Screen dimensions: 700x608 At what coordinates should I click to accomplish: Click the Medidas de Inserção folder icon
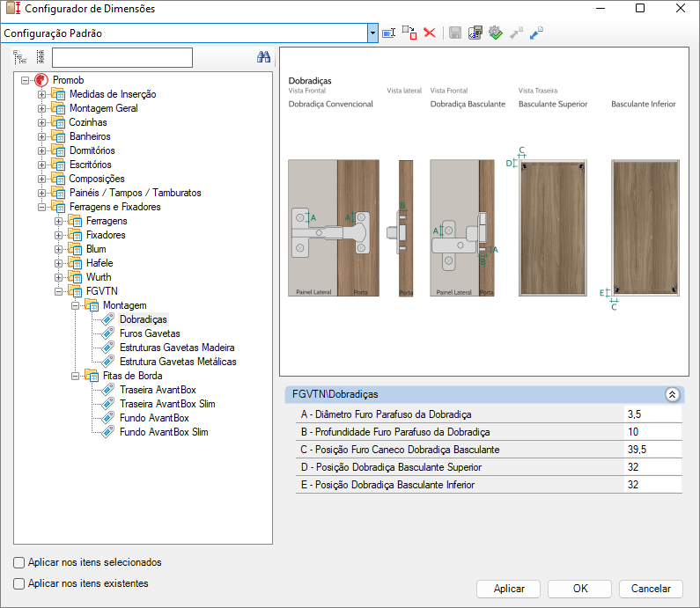[58, 94]
